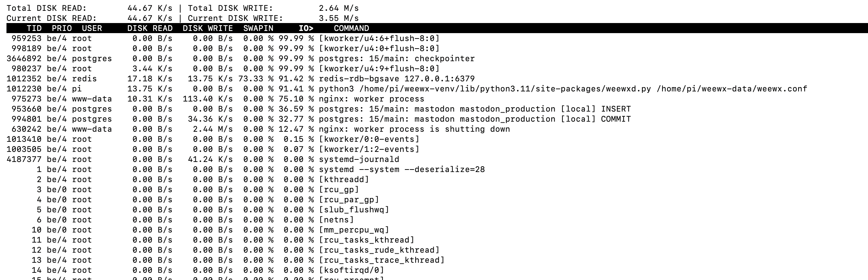868x280 pixels.
Task: Click the TID column header
Action: (x=34, y=28)
